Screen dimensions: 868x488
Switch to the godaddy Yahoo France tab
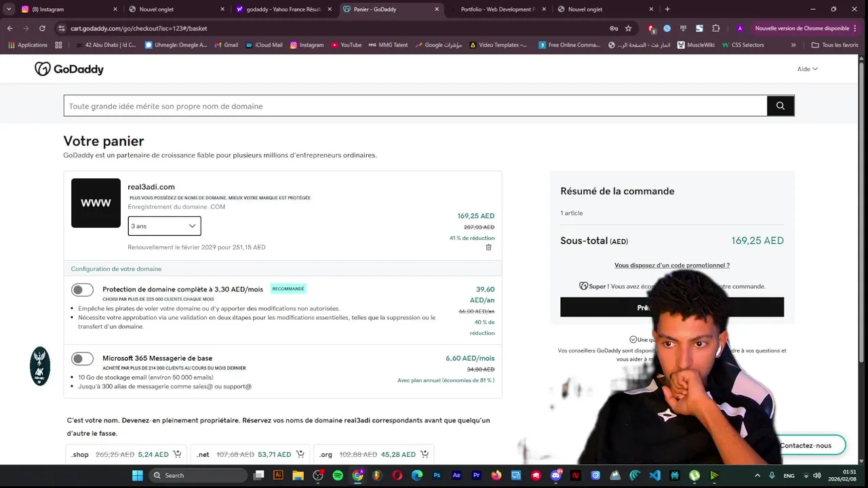point(283,9)
